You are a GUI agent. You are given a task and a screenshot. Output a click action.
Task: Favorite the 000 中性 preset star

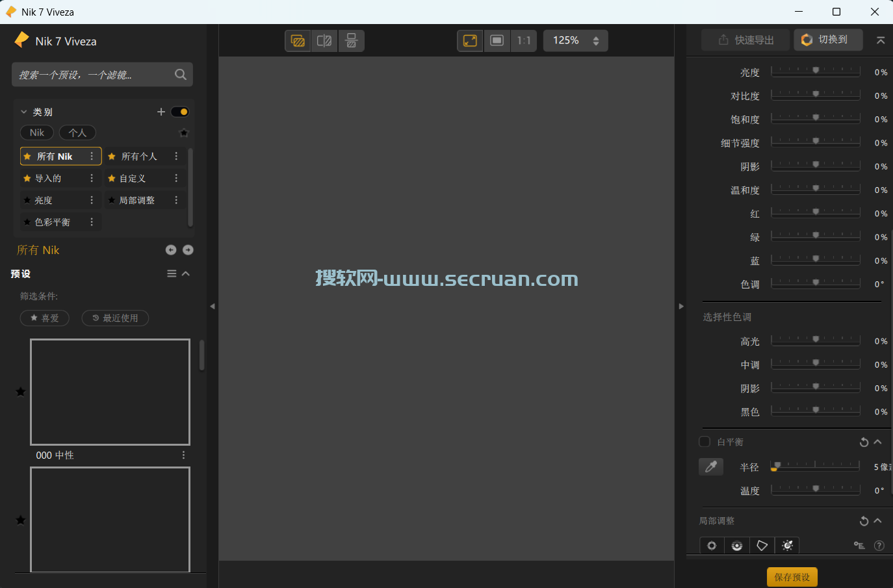[x=21, y=392]
